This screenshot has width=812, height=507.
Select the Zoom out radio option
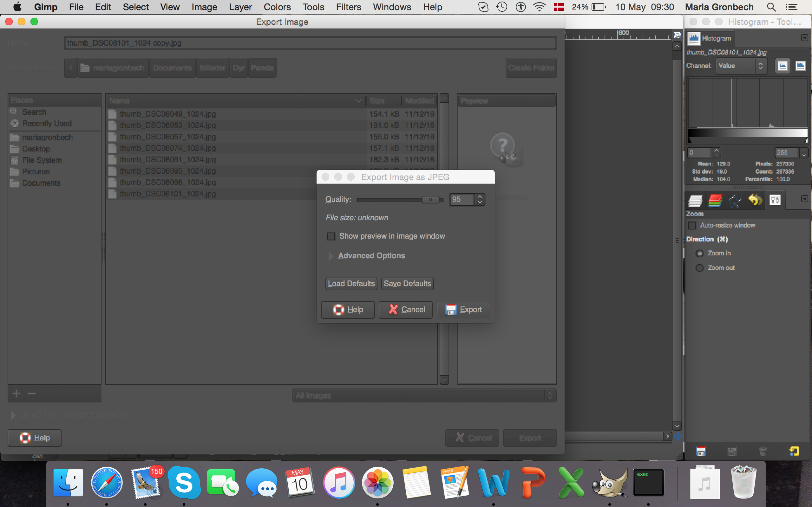point(700,268)
